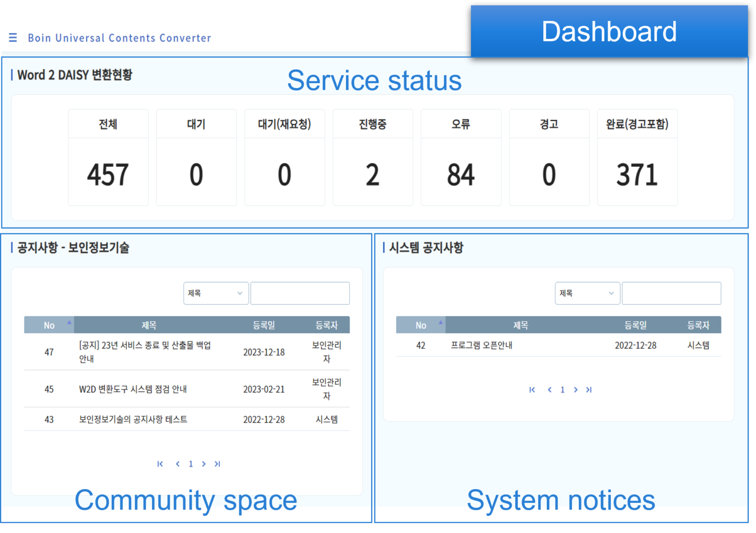Jump to last page of community notices

217,464
